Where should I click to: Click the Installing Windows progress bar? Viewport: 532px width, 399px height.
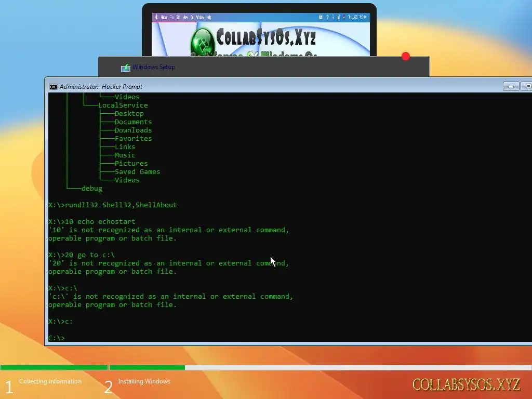tap(321, 367)
